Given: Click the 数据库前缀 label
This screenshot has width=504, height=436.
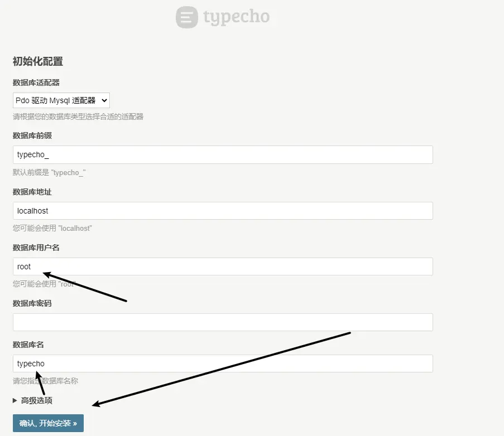Looking at the screenshot, I should 32,135.
